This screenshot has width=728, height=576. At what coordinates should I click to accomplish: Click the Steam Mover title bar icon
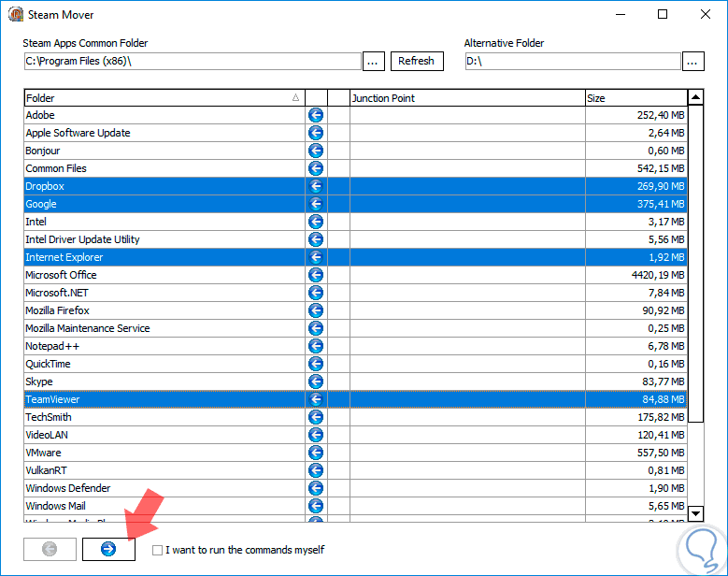point(16,14)
